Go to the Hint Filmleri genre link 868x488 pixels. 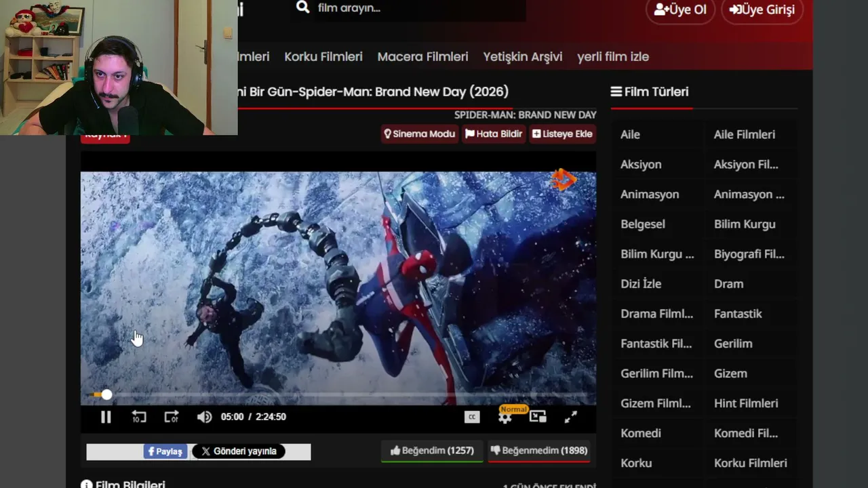coord(746,403)
